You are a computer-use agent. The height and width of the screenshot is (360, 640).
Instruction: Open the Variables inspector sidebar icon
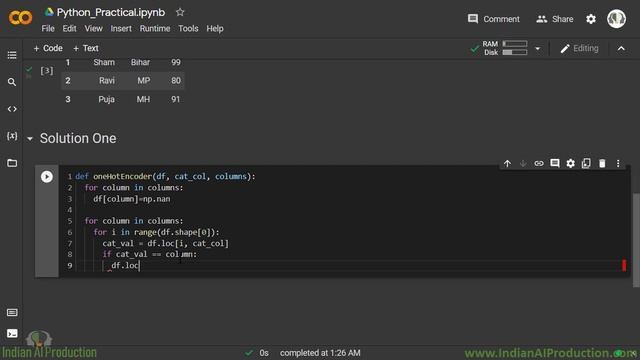pyautogui.click(x=12, y=136)
